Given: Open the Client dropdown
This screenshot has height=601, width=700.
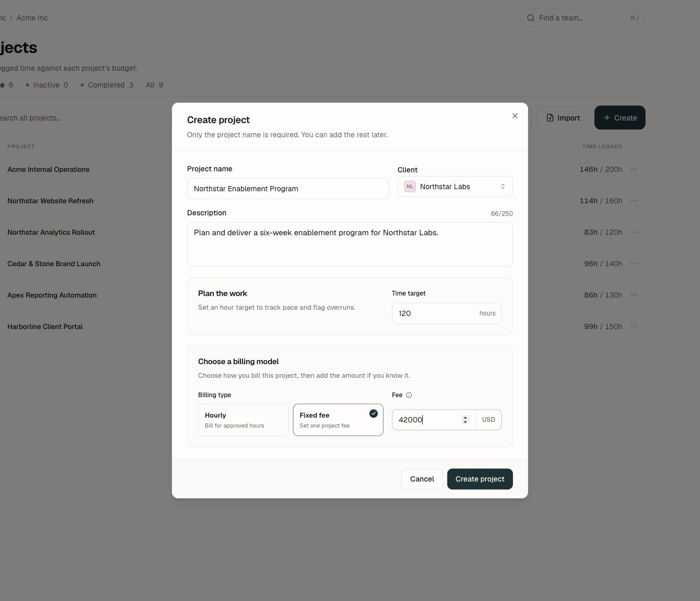Looking at the screenshot, I should tap(455, 187).
